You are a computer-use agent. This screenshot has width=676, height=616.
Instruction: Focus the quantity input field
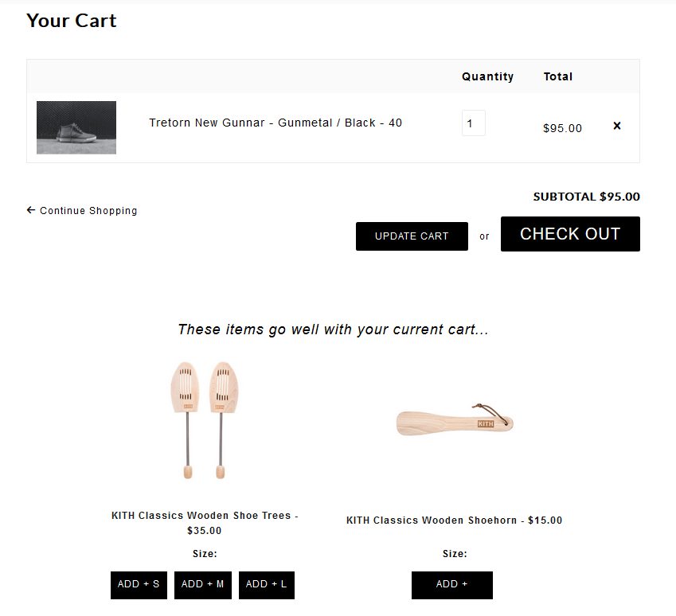(x=473, y=123)
